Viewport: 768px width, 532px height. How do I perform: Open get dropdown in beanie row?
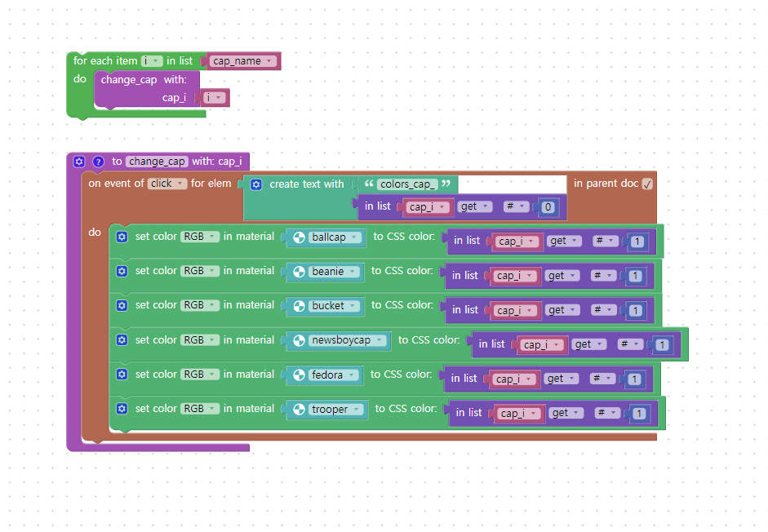(563, 276)
